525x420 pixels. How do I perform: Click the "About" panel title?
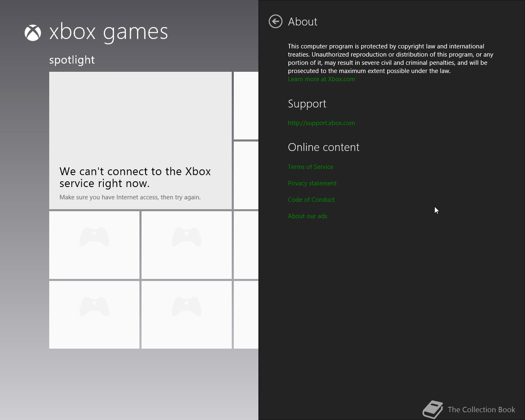tap(303, 22)
